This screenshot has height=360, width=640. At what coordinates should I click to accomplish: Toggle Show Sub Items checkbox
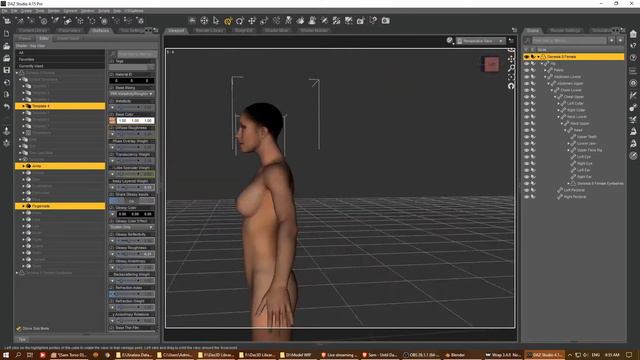19,329
